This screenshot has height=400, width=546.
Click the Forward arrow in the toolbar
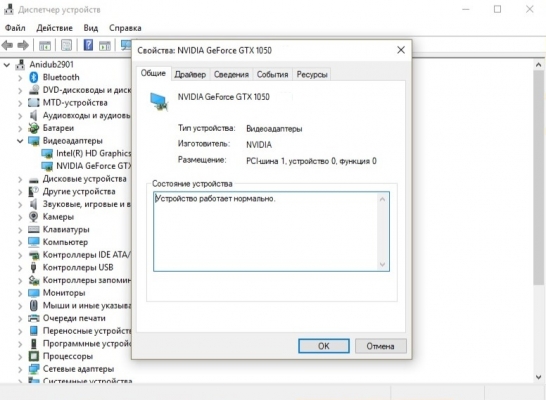[23, 45]
